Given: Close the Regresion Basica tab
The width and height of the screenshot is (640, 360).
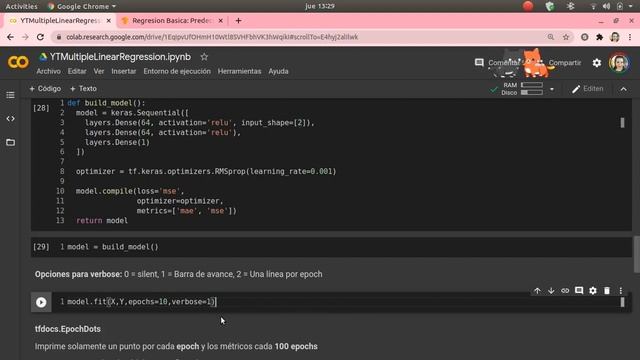Looking at the screenshot, I should (x=221, y=20).
